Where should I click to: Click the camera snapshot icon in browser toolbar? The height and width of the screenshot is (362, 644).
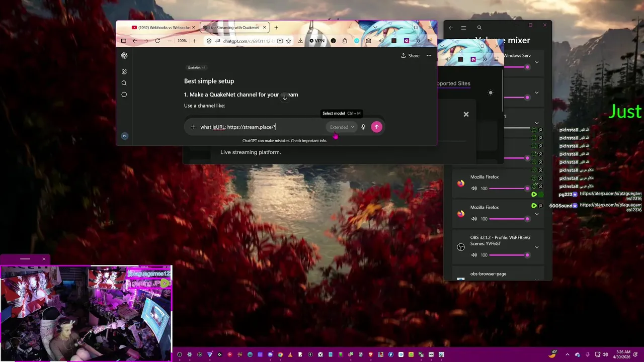click(369, 41)
